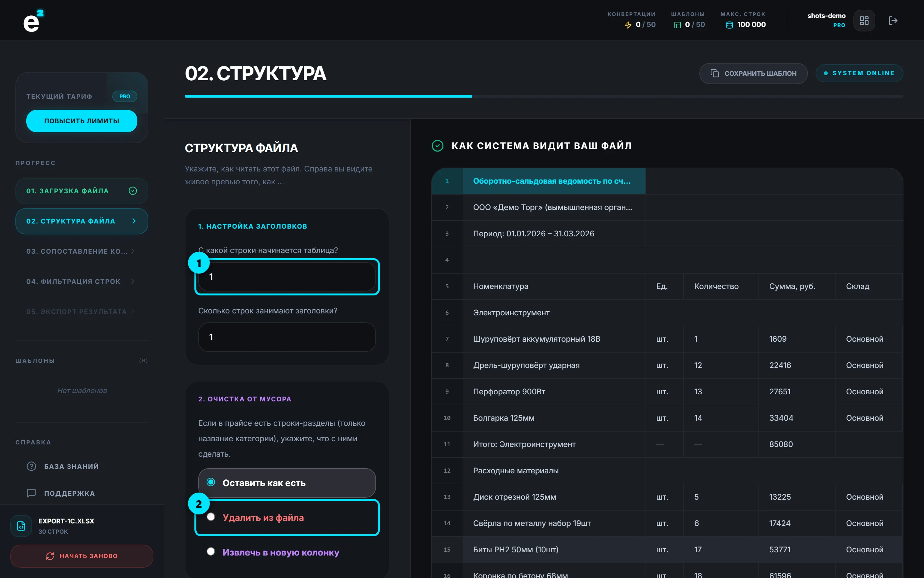Click the lightning icon under Конвертации

(628, 25)
